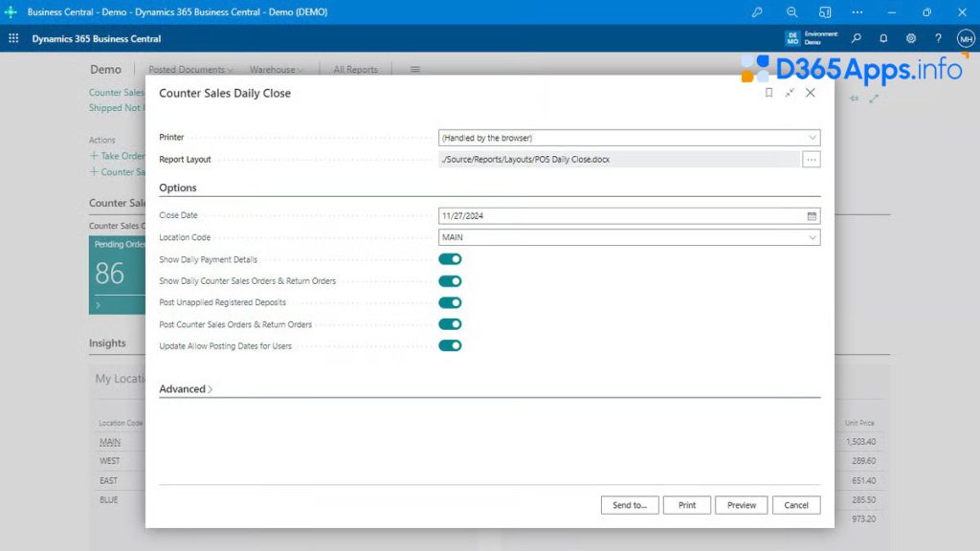Click the Print button
Viewport: 980px width, 551px height.
[x=687, y=505]
